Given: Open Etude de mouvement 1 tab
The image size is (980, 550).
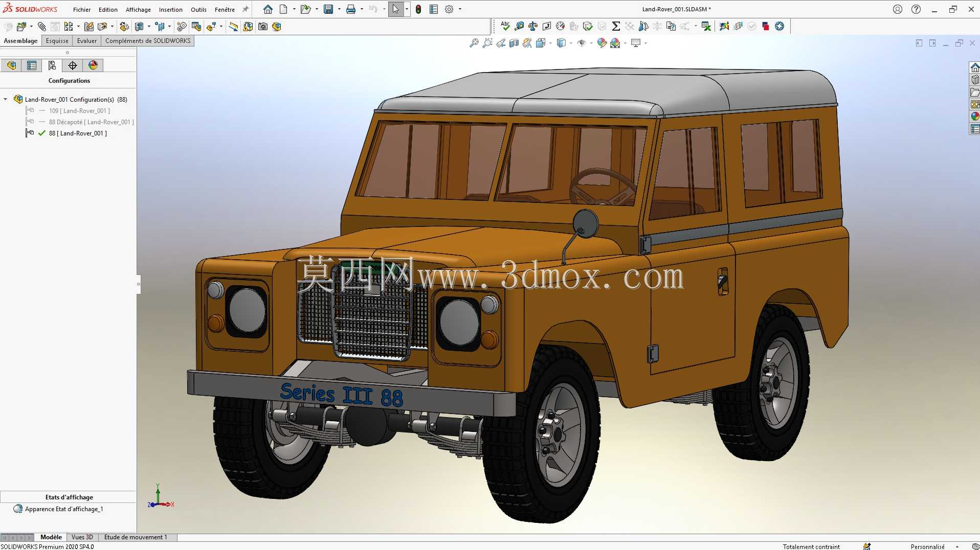Looking at the screenshot, I should [136, 537].
